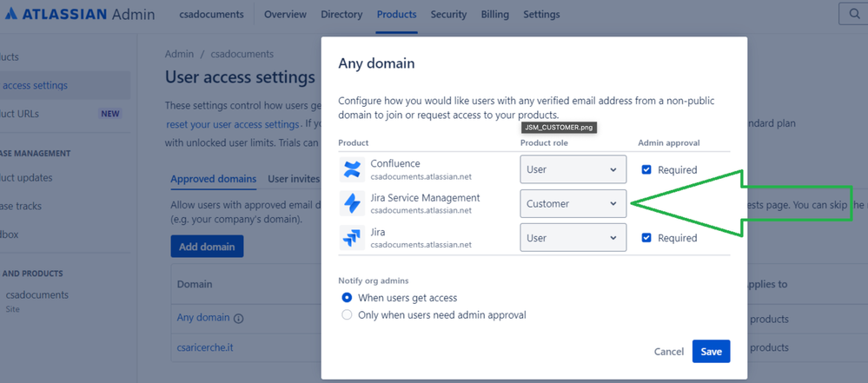Cancel the Any domain dialog

click(x=669, y=352)
